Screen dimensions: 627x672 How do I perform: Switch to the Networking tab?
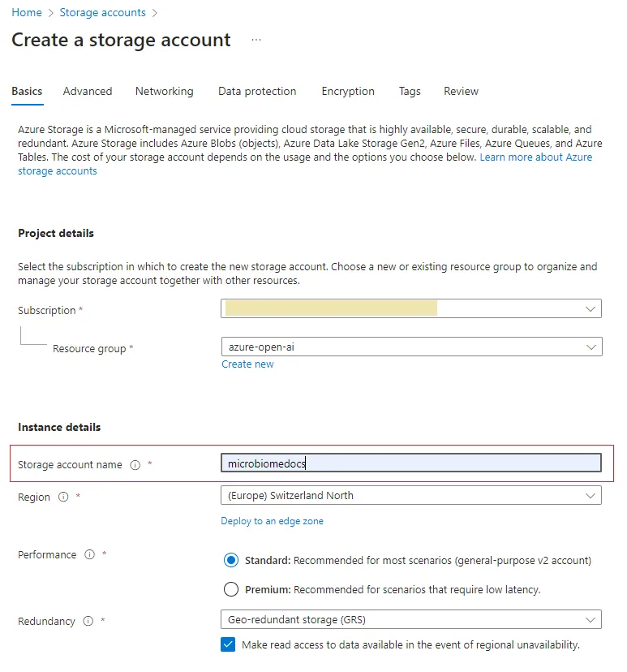[x=165, y=91]
